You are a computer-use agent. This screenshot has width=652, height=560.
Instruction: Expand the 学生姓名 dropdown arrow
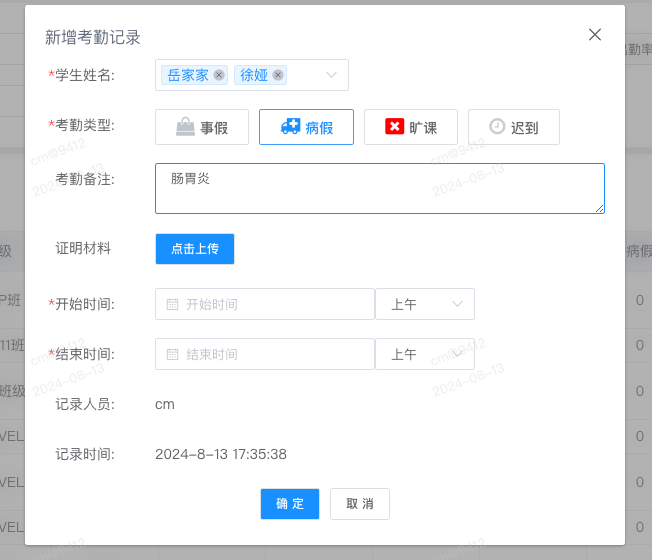pyautogui.click(x=331, y=75)
